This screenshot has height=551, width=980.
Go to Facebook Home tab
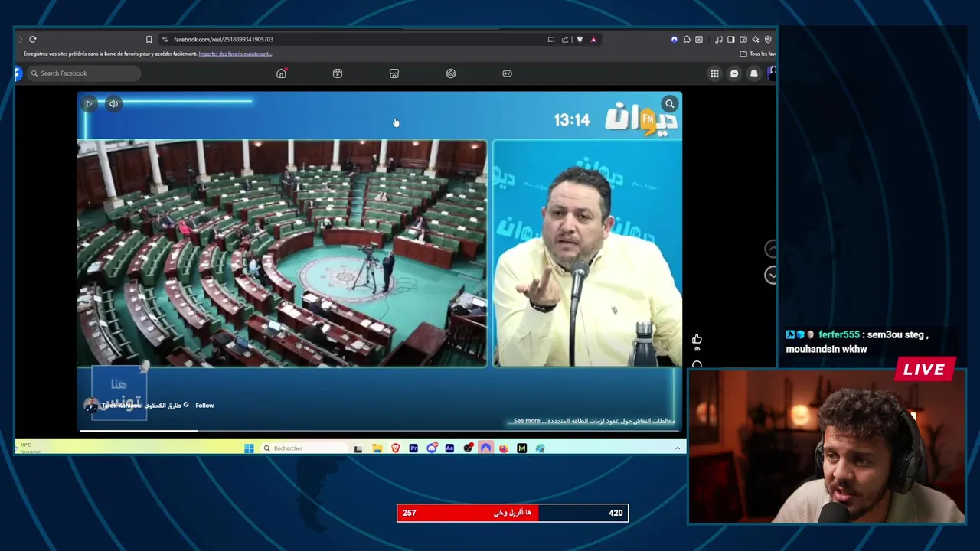[281, 73]
